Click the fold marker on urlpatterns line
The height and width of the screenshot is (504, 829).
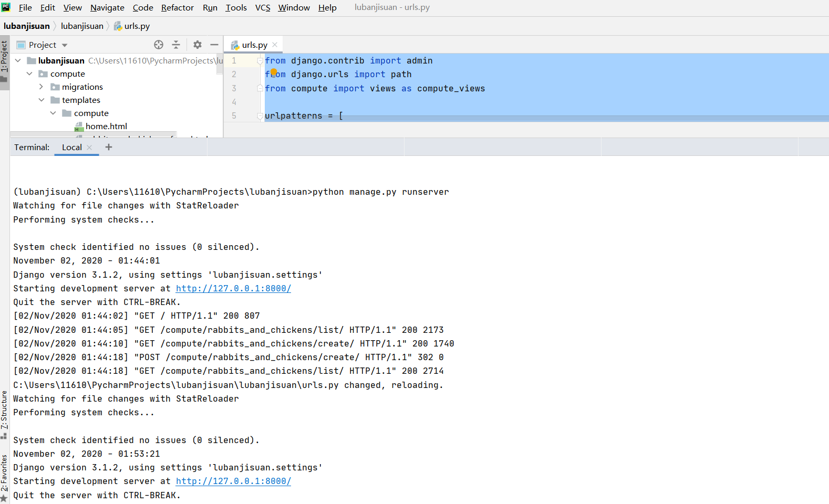pos(260,115)
